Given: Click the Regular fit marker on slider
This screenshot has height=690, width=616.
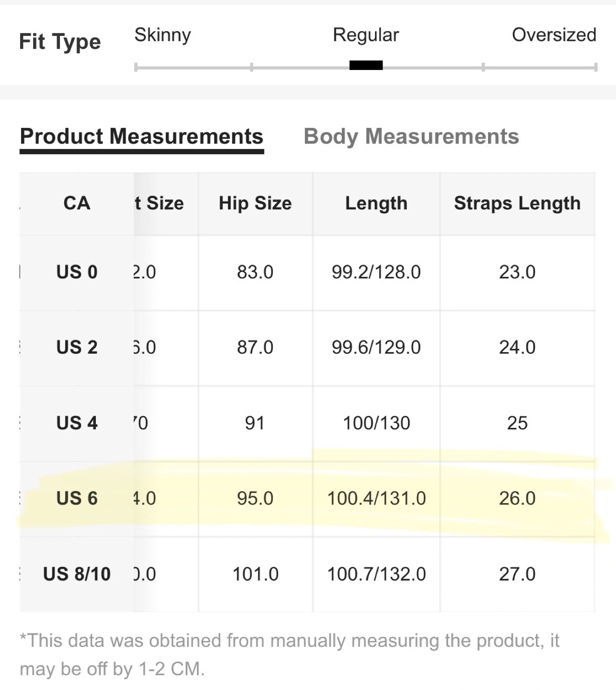Looking at the screenshot, I should (x=366, y=65).
